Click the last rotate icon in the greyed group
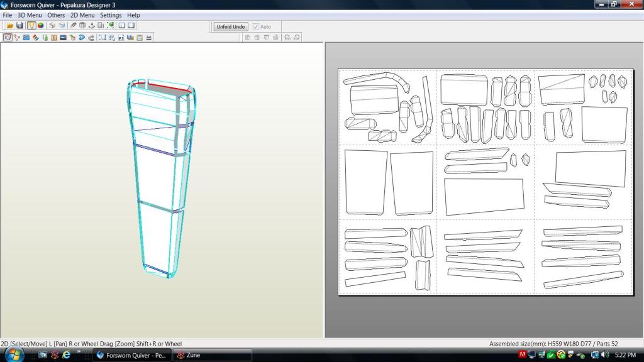This screenshot has width=644, height=362. (x=297, y=37)
